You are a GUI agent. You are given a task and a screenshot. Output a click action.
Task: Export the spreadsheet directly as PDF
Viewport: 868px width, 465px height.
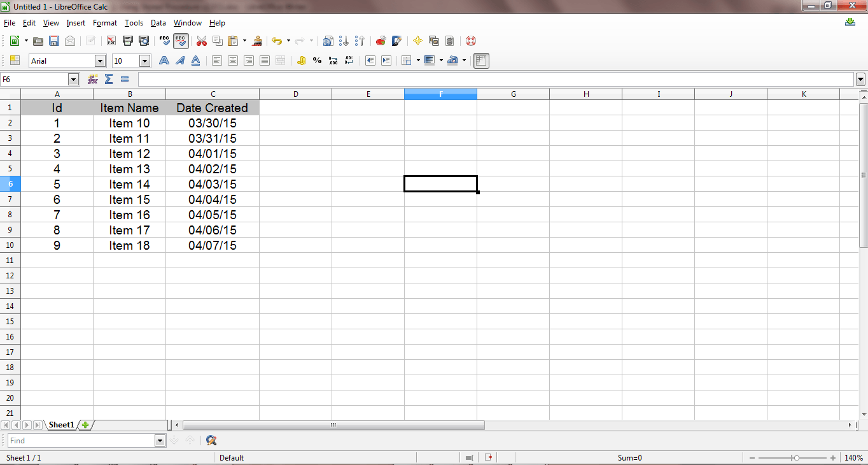111,40
